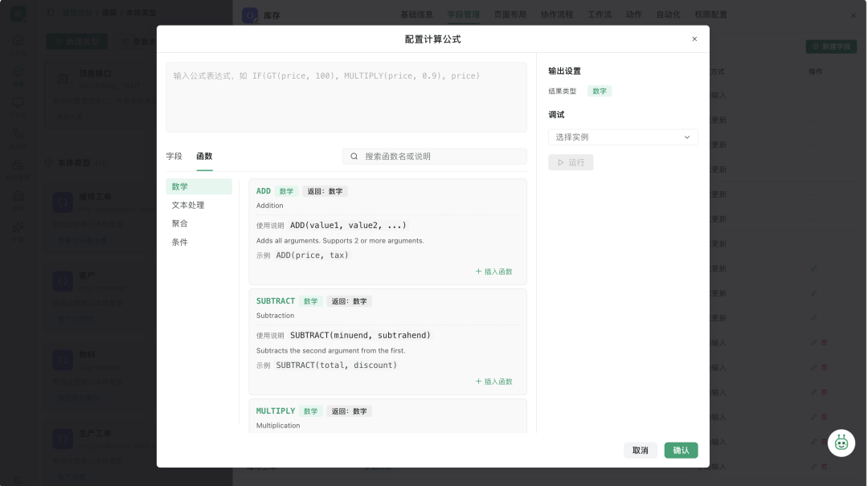Screen dimensions: 868x486
Task: Open the 基础信息 tab in the background page
Action: pos(417,14)
